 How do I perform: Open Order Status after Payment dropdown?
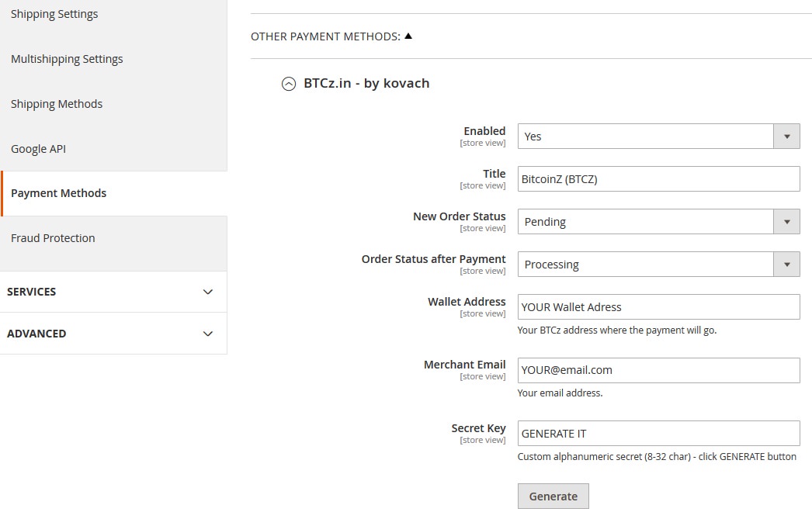point(659,265)
